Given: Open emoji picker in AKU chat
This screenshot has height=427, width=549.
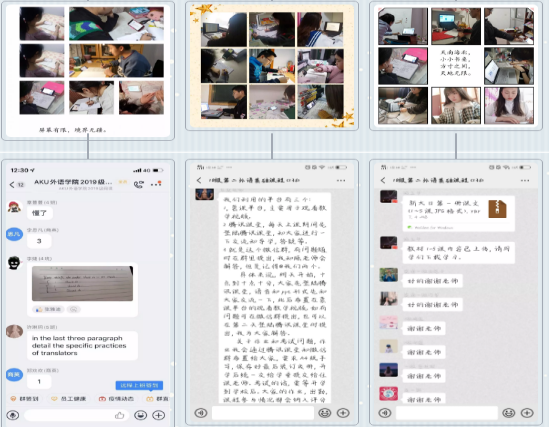Looking at the screenshot, I should [x=140, y=415].
